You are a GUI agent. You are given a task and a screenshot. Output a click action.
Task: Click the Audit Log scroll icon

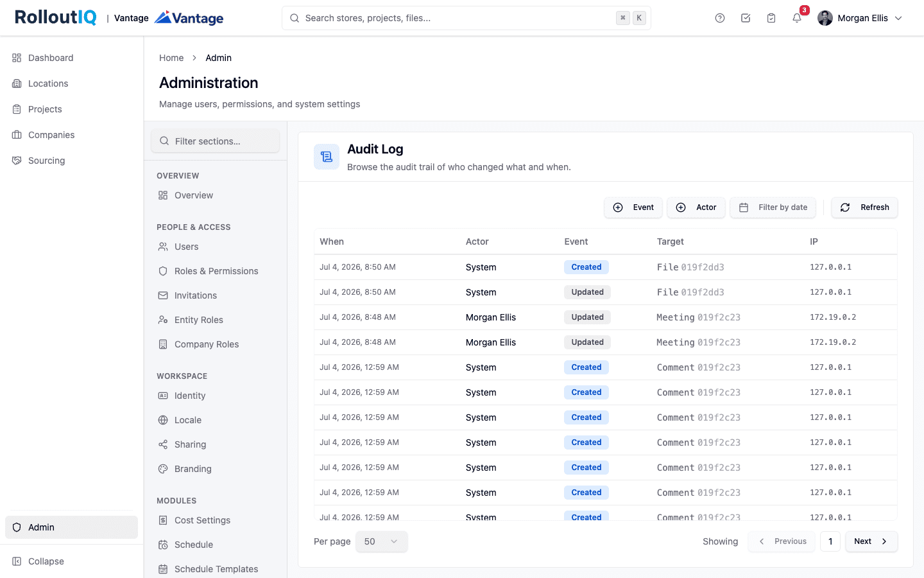coord(327,157)
